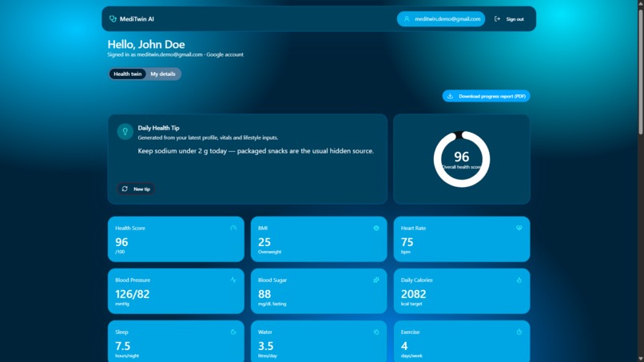644x362 pixels.
Task: Click the refresh icon on New tip button
Action: 125,189
